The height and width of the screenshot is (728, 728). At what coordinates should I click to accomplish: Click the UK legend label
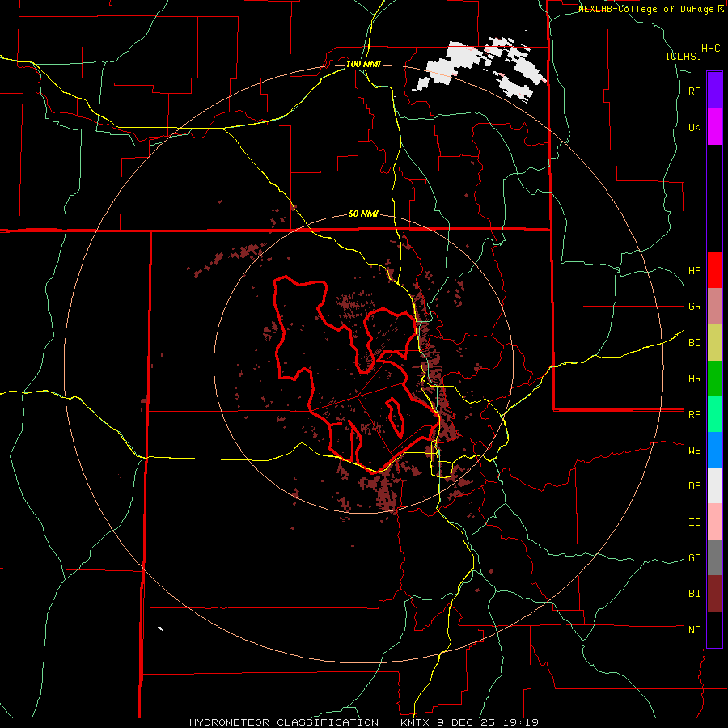coord(694,127)
